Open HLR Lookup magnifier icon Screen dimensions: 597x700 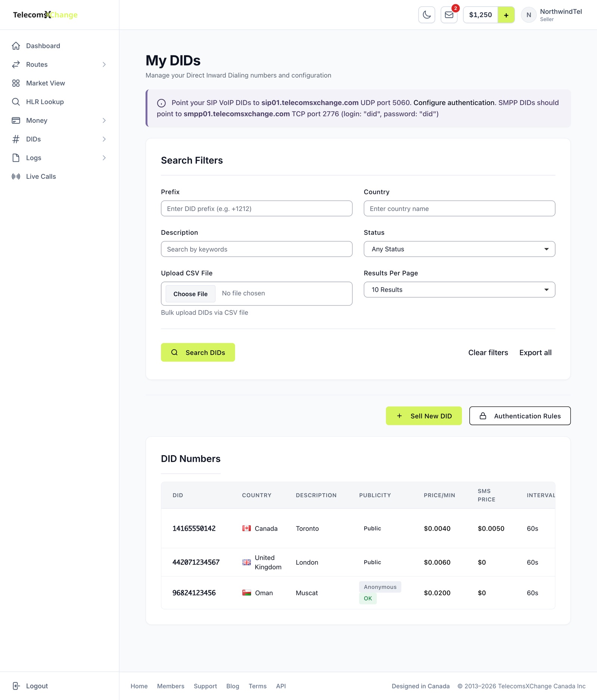(x=16, y=102)
